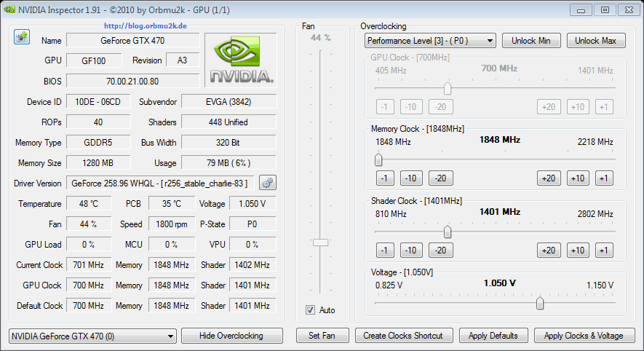Minimize the NVIDIA Inspector window

tap(581, 10)
